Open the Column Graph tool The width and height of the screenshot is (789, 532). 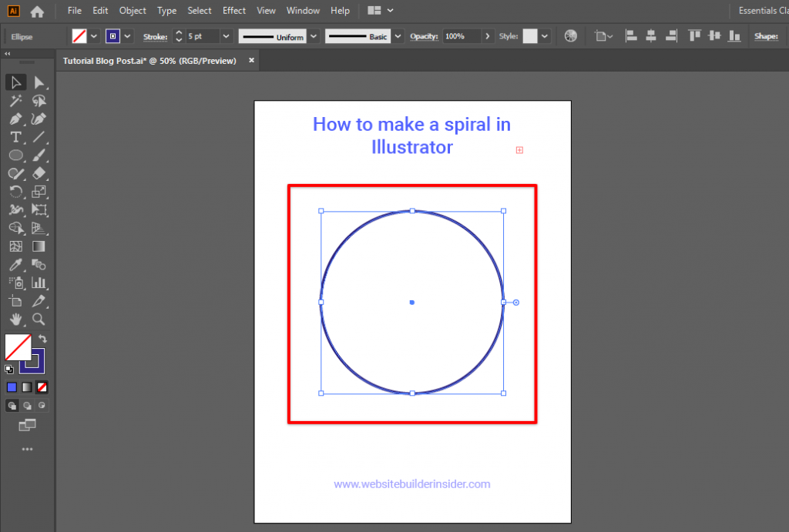coord(39,282)
